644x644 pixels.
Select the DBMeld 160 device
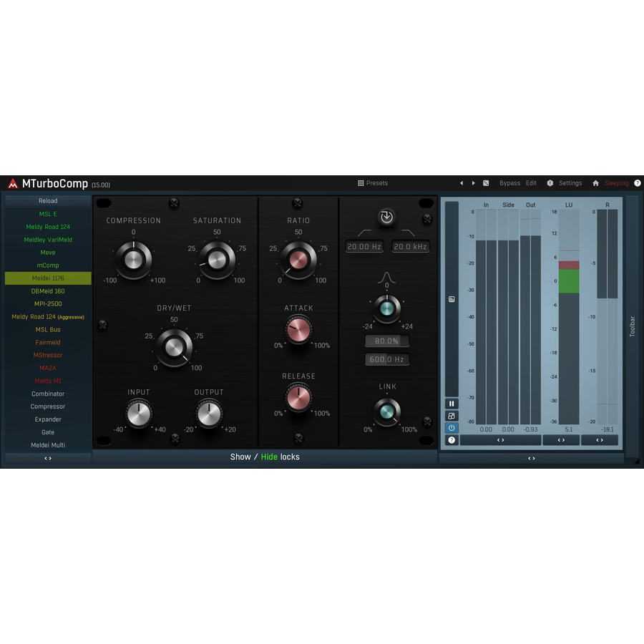tap(48, 291)
